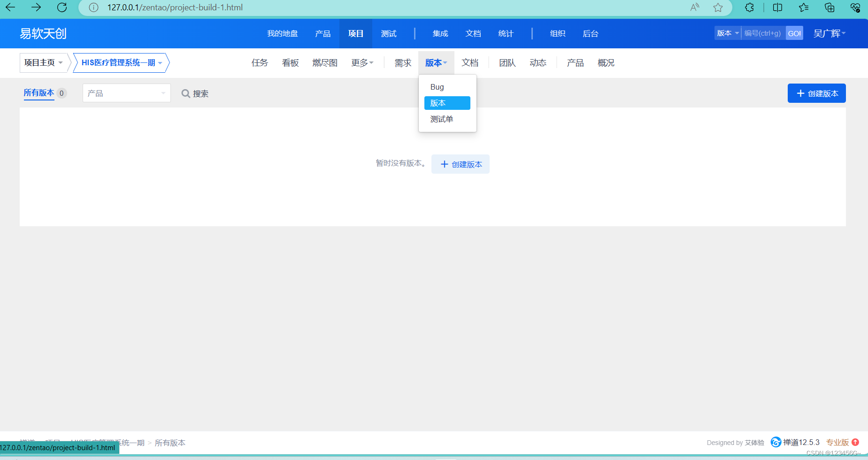Open 我的地盘 in top navigation
The height and width of the screenshot is (460, 868).
(x=282, y=34)
